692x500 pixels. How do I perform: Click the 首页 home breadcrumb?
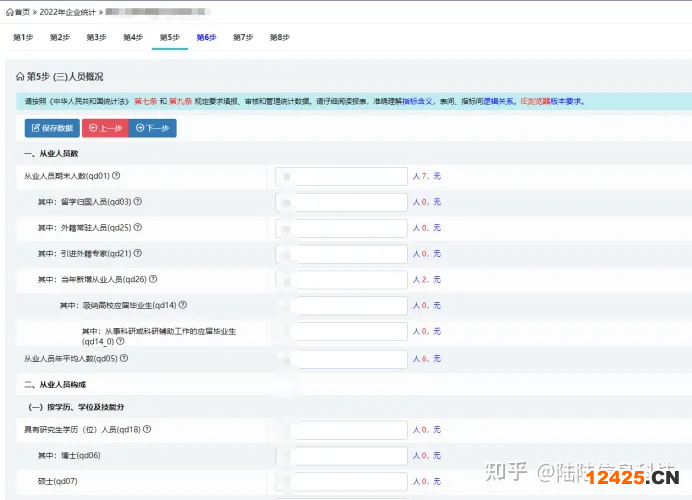click(17, 10)
